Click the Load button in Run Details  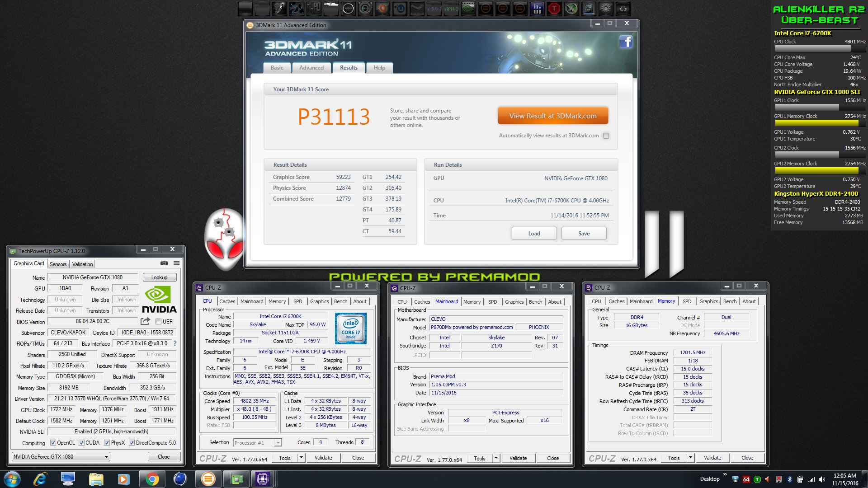[534, 234]
